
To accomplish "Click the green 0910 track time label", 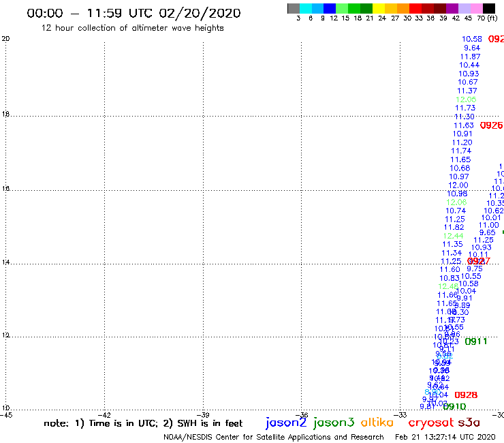I will 454,407.
